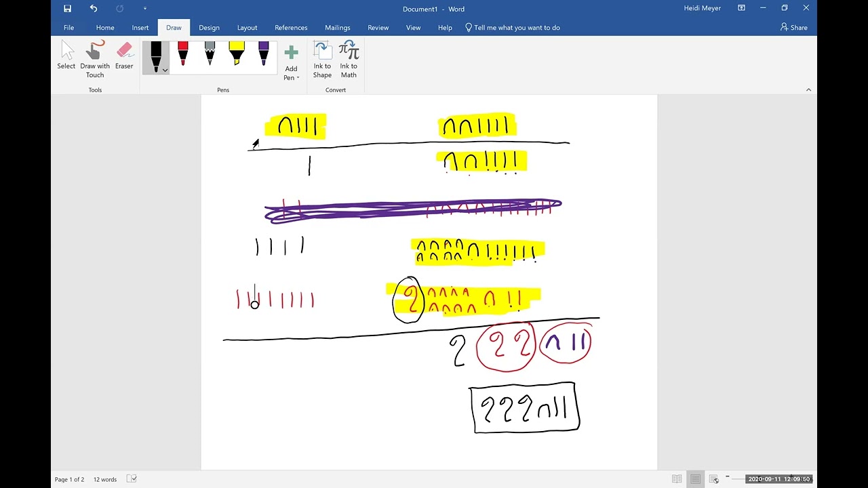
Task: Click the Heidi Meyer account name
Action: 702,8
